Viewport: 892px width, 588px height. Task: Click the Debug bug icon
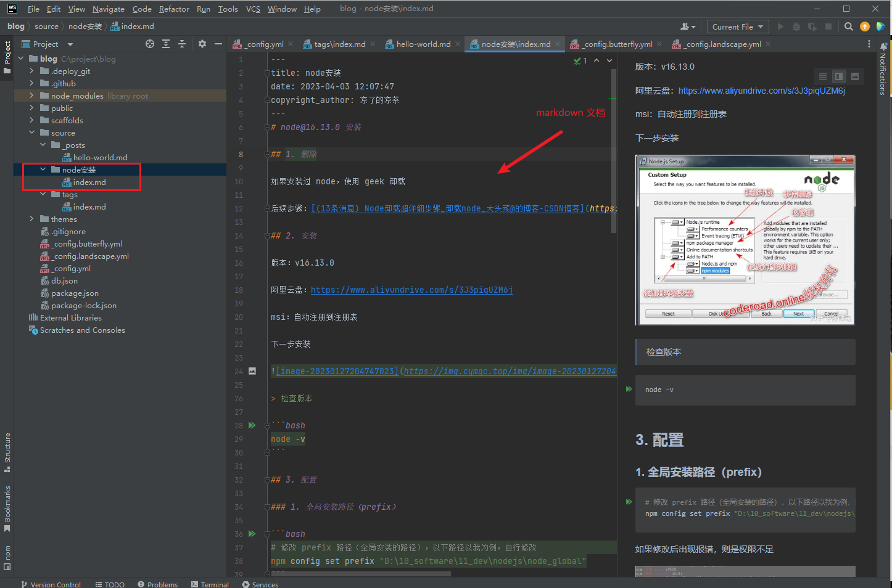coord(796,27)
